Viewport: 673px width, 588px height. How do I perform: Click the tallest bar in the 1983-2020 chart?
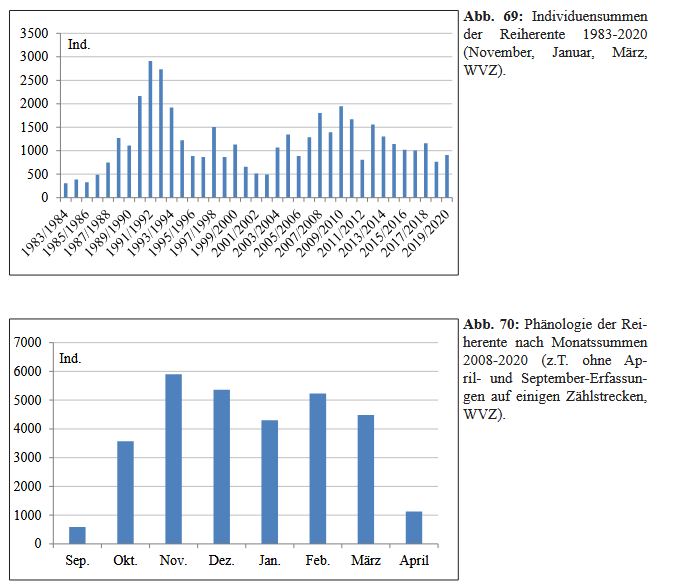click(150, 130)
